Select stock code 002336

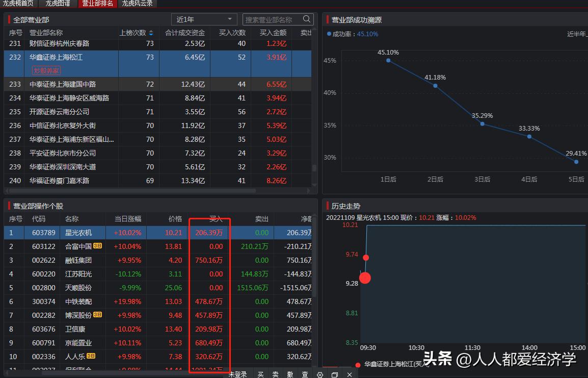click(x=43, y=357)
